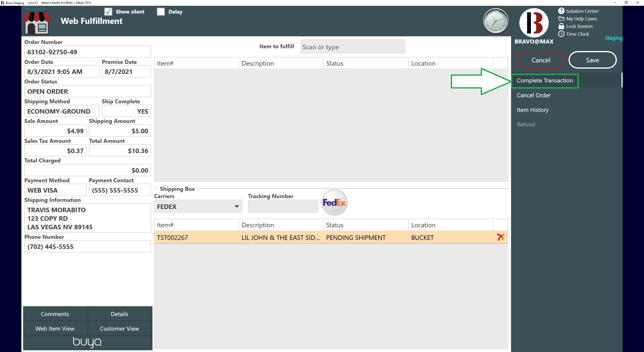Screen dimensions: 644x352
Task: Click the Shipping Information address box
Action: pos(88,218)
